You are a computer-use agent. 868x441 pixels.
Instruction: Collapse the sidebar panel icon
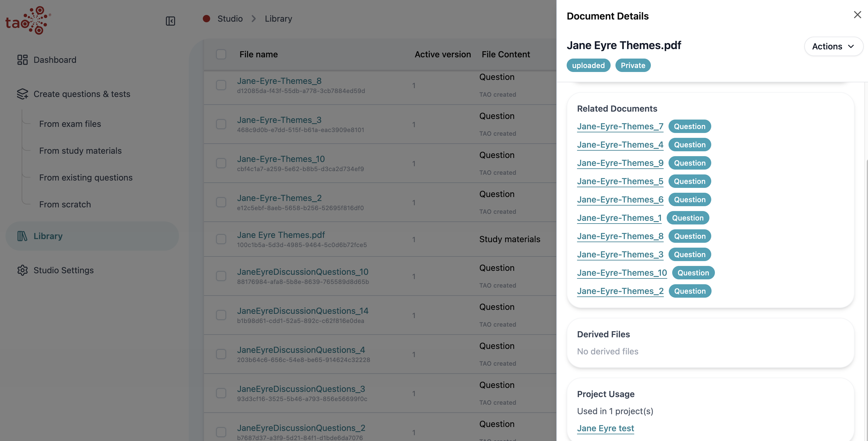tap(170, 21)
